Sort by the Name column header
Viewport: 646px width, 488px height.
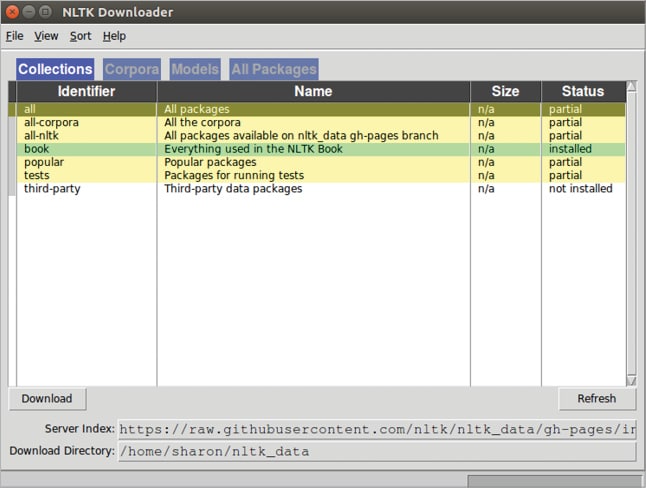[x=314, y=92]
